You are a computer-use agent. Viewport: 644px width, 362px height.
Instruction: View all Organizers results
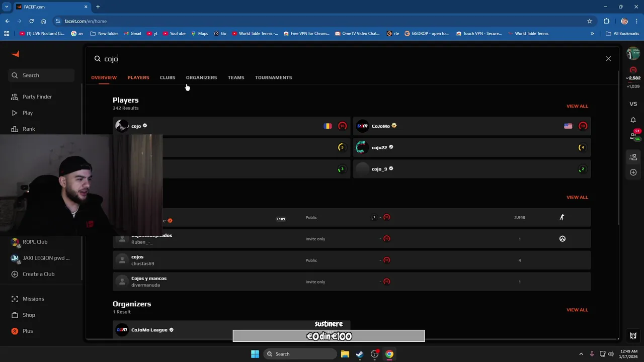[577, 310]
